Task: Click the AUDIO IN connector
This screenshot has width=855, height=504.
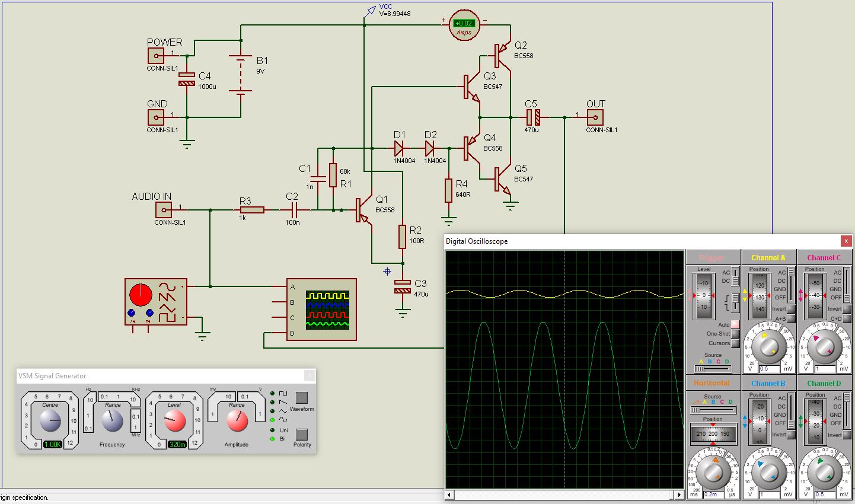Action: point(164,210)
